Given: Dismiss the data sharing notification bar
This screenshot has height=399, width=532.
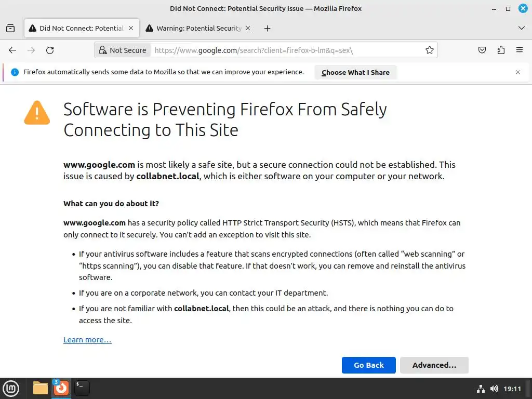Looking at the screenshot, I should 517,72.
